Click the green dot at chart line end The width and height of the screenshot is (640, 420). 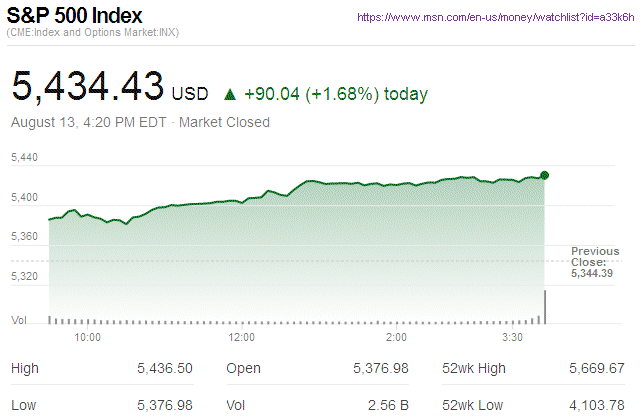(x=545, y=175)
